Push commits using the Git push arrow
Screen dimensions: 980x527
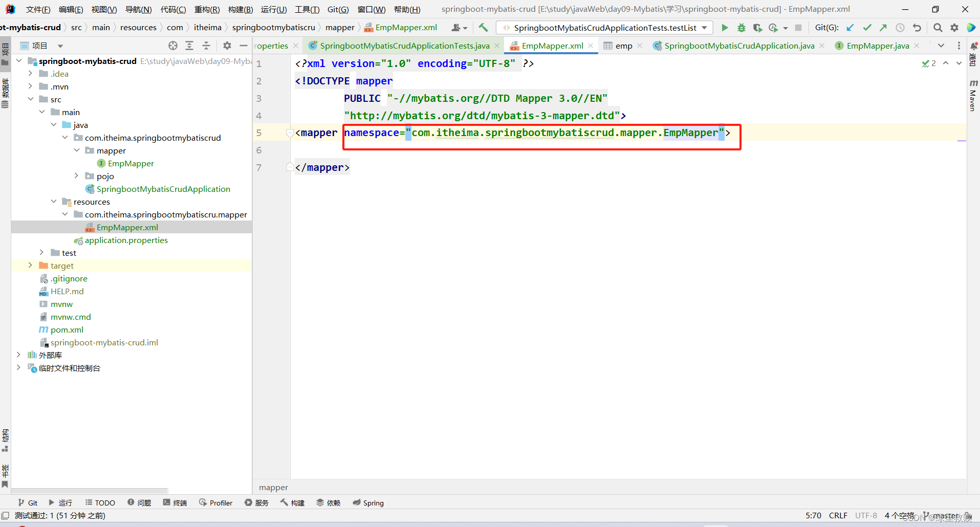[x=884, y=27]
